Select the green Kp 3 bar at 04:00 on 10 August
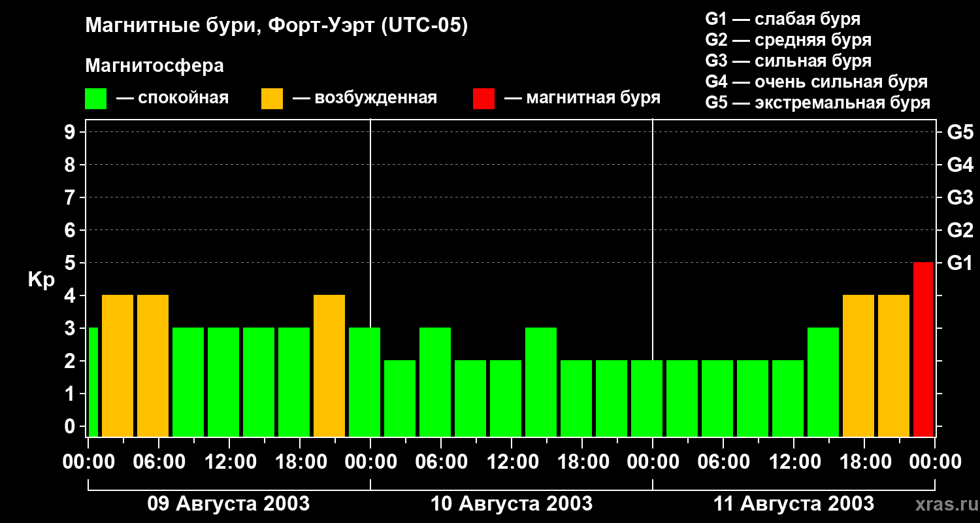980x523 pixels. point(435,382)
